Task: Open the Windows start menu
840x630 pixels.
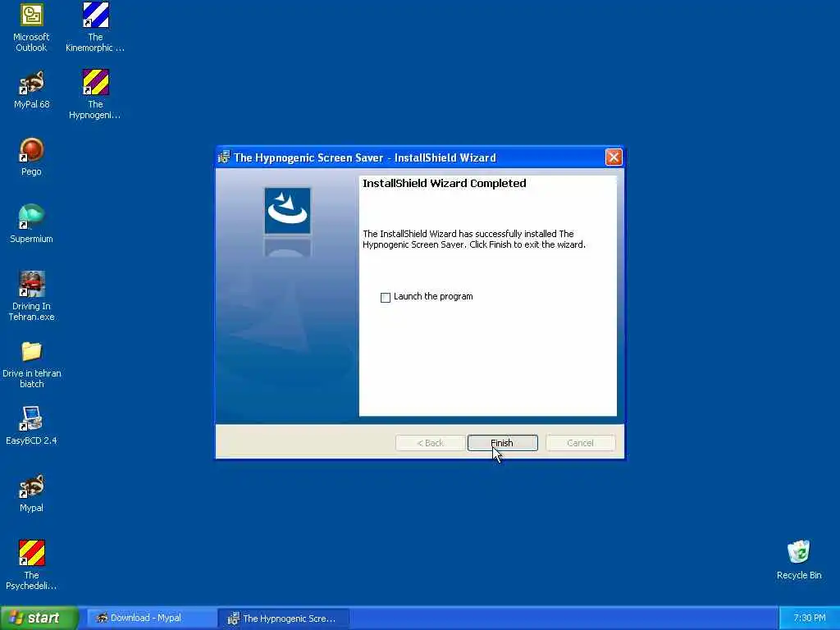Action: click(x=39, y=618)
